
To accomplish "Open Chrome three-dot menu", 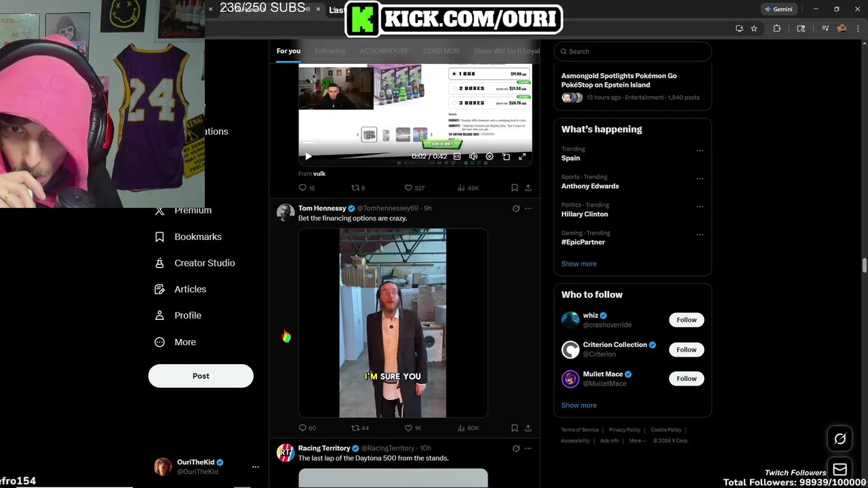I will coord(856,28).
